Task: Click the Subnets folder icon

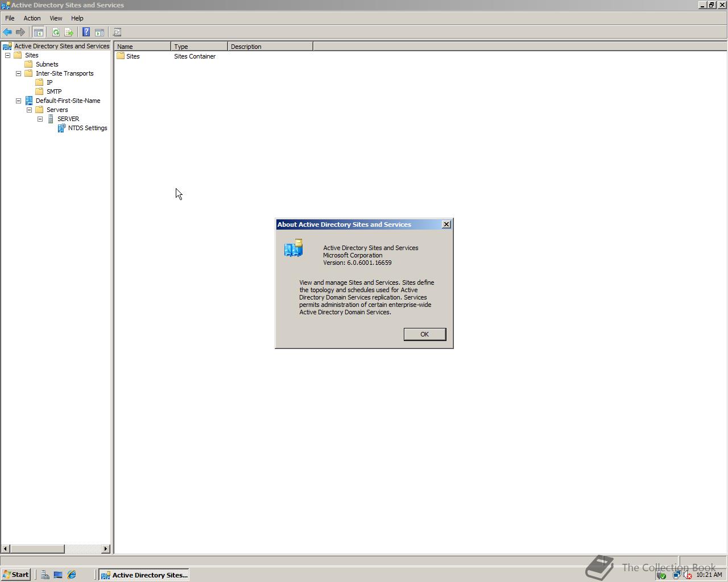Action: pyautogui.click(x=28, y=64)
